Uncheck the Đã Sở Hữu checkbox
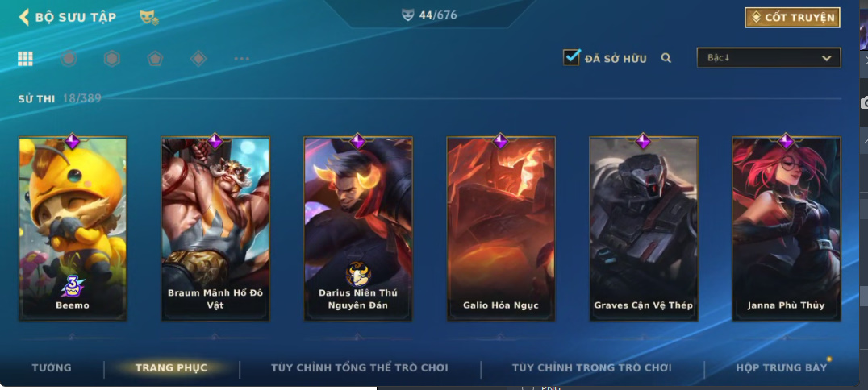The image size is (868, 390). coord(571,57)
